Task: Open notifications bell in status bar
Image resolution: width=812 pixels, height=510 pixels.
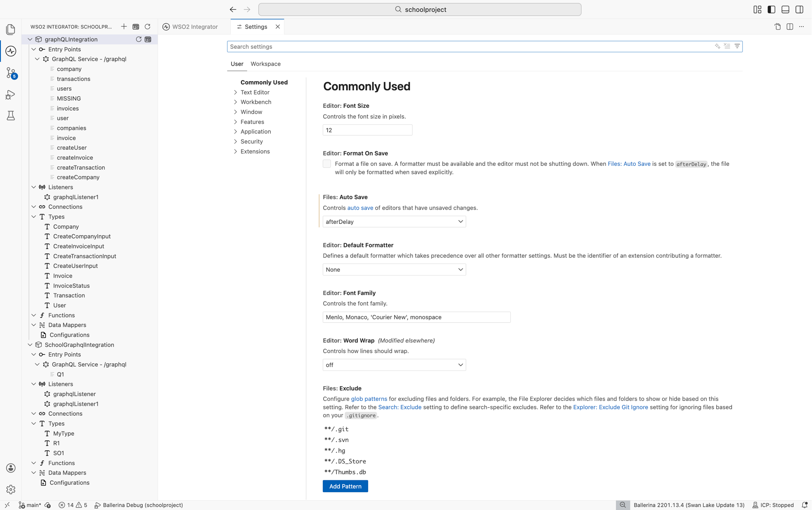Action: click(x=804, y=505)
